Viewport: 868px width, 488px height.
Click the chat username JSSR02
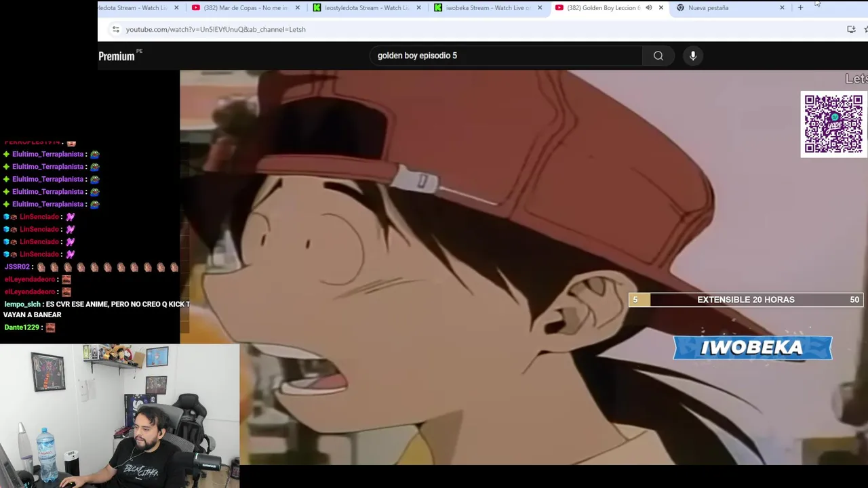click(x=17, y=267)
